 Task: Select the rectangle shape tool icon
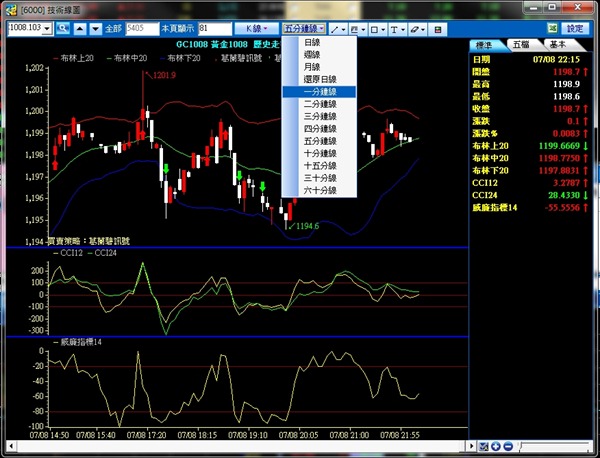375,29
